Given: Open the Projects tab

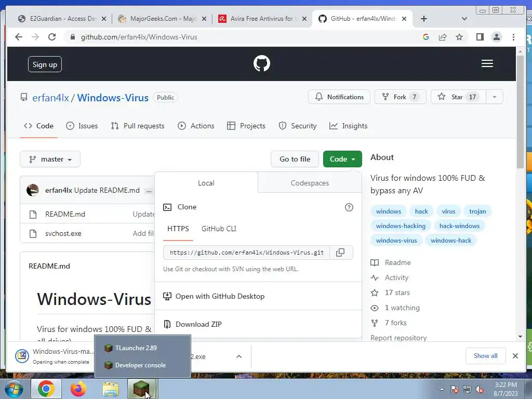Looking at the screenshot, I should (246, 126).
